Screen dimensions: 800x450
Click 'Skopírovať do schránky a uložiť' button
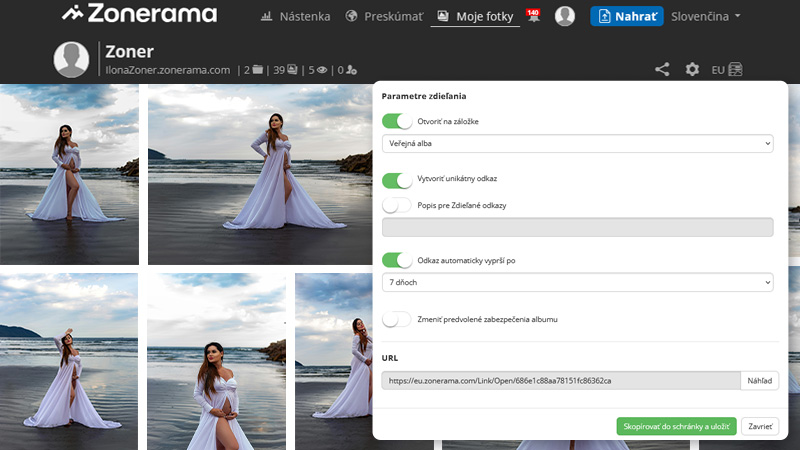pyautogui.click(x=676, y=426)
